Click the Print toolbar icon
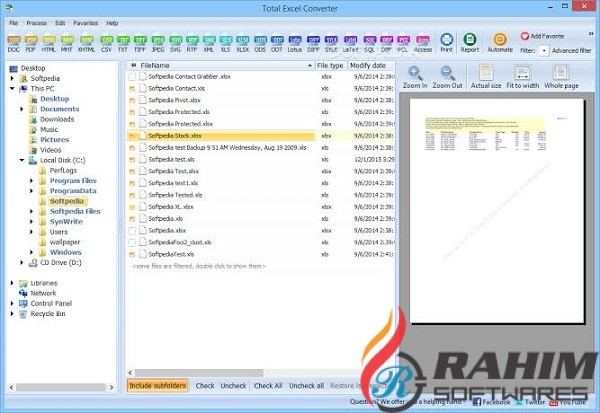Screen dimensions: 600x413 [x=447, y=43]
